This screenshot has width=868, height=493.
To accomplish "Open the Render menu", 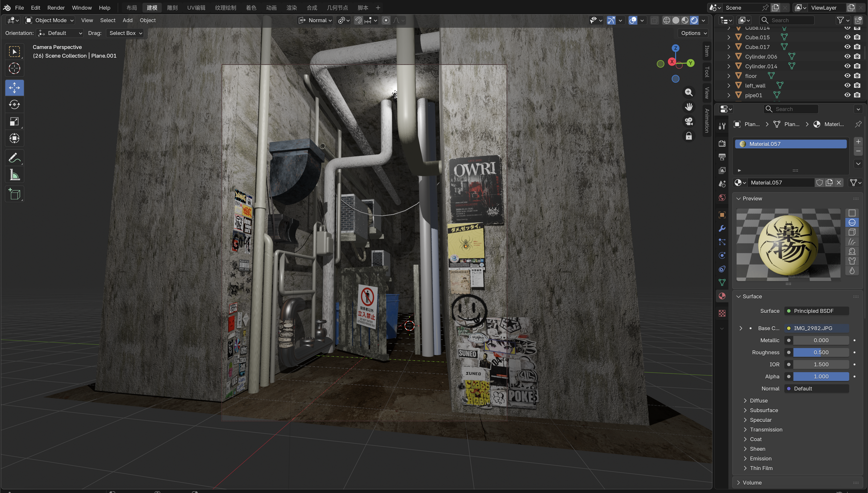I will pyautogui.click(x=56, y=7).
